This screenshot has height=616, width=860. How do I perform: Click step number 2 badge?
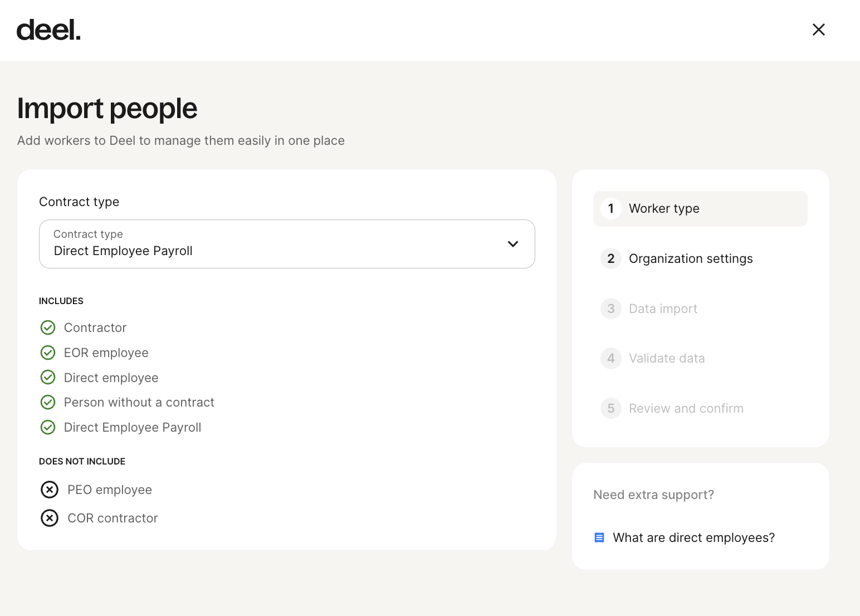pos(611,258)
